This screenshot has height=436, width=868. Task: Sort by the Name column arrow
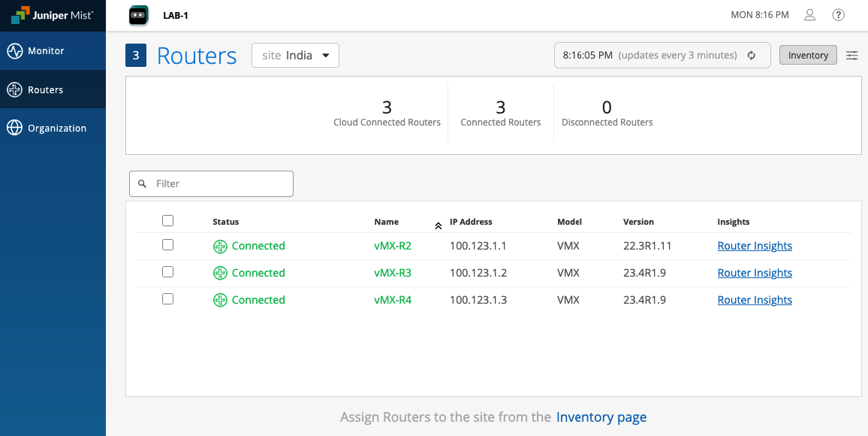[x=438, y=226]
